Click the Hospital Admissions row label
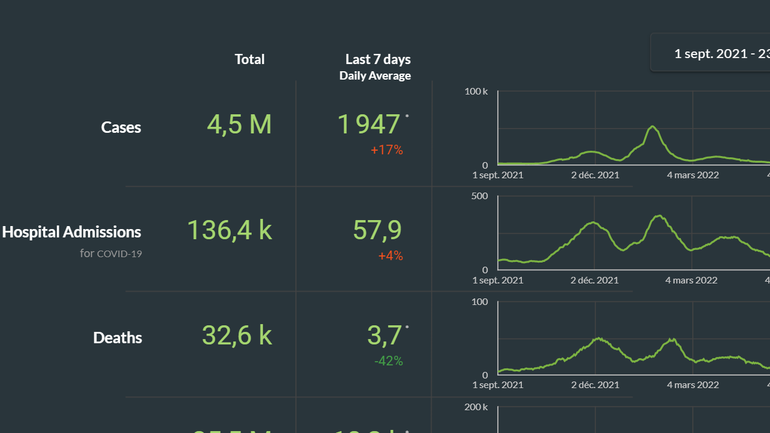770x433 pixels. 72,232
